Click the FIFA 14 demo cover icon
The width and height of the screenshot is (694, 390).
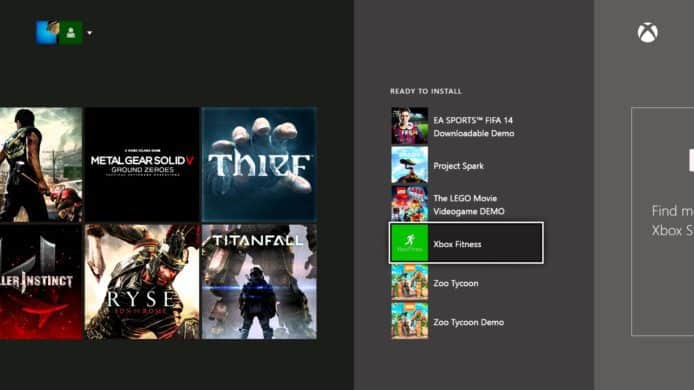tap(409, 126)
